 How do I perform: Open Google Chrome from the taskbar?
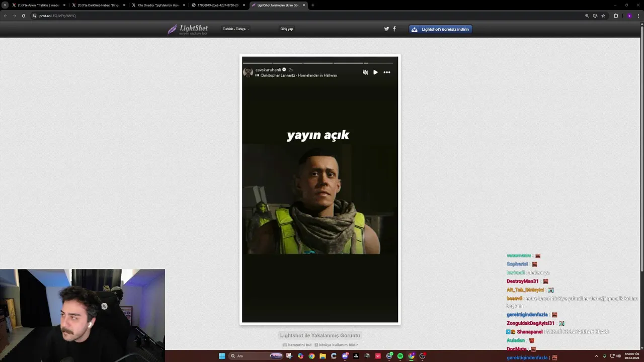(x=311, y=356)
